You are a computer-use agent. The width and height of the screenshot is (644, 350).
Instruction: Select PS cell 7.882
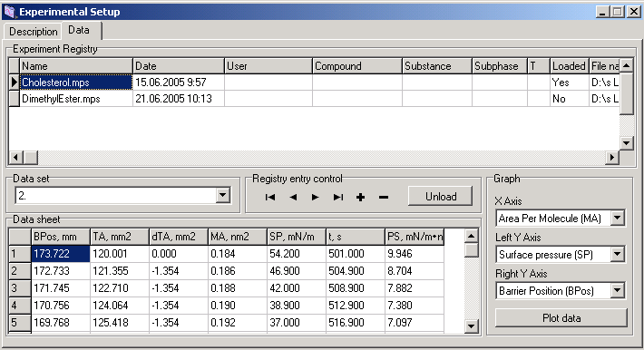pos(415,288)
